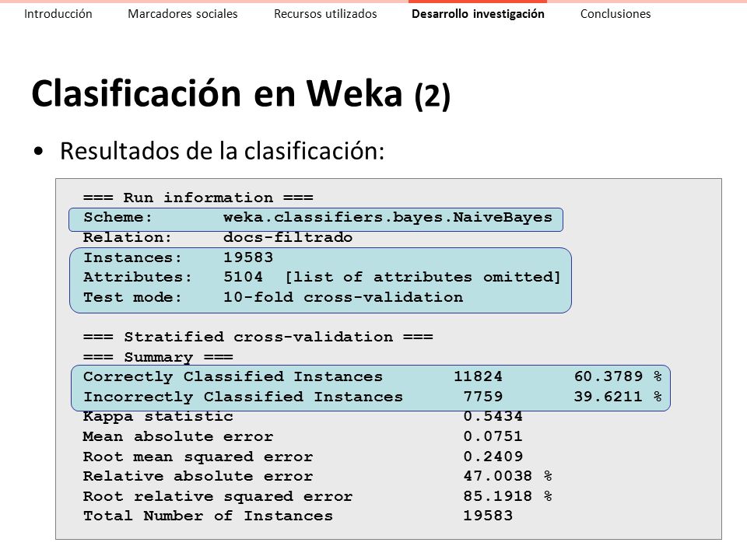Click the 60.3789 % accuracy value
The width and height of the screenshot is (747, 560).
click(618, 376)
